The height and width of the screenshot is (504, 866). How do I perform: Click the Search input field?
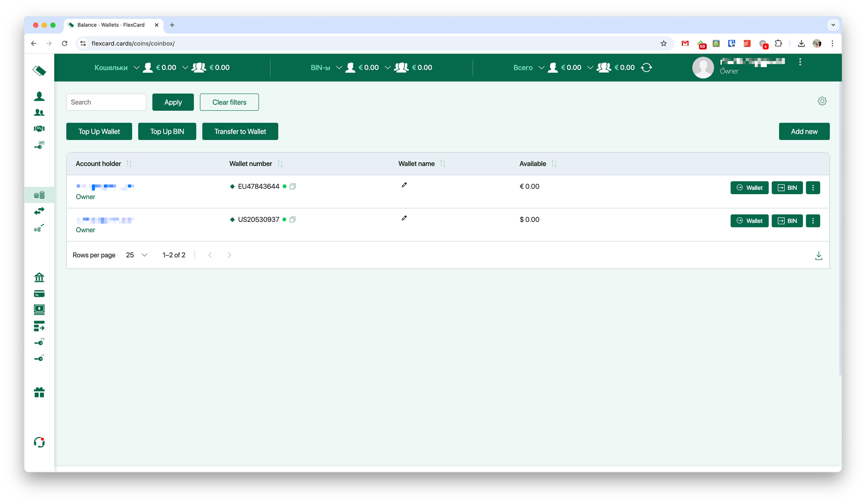coord(106,102)
